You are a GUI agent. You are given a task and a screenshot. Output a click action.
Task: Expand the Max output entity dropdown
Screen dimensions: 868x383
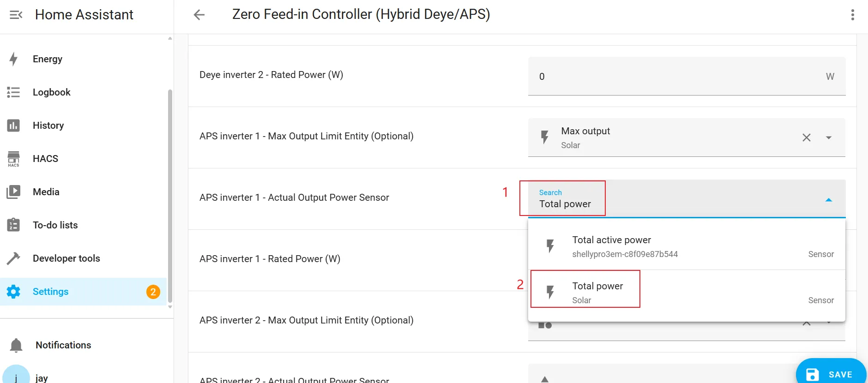pos(829,138)
